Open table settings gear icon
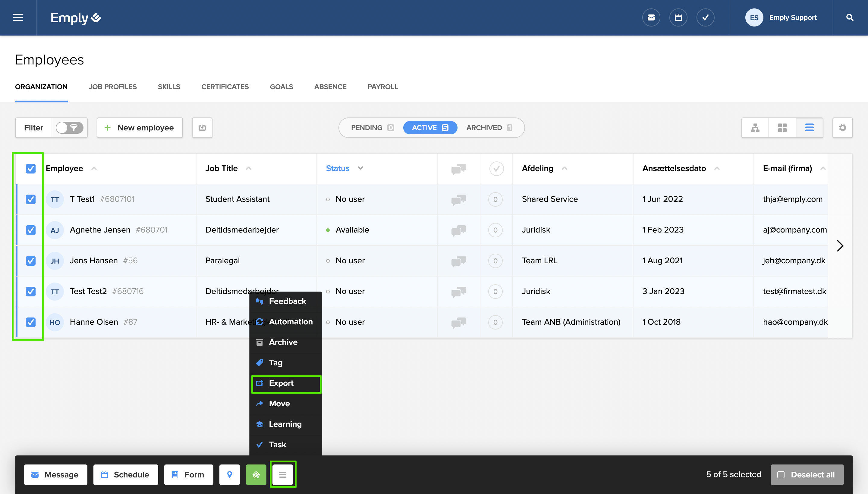 (x=842, y=128)
